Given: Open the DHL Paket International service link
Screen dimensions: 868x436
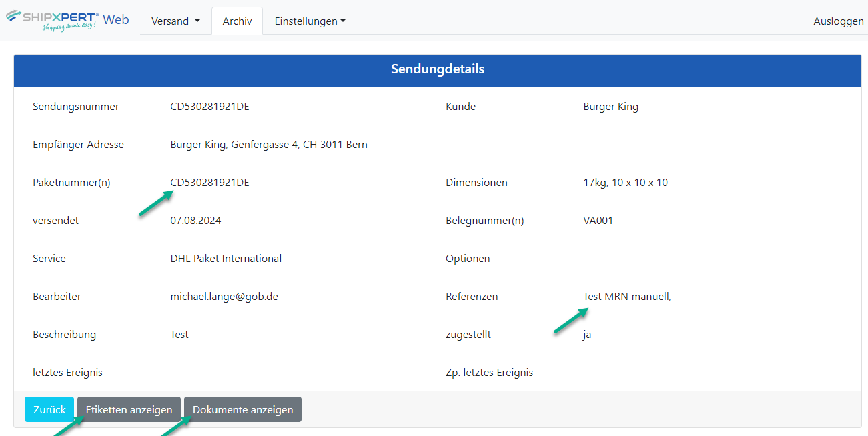Looking at the screenshot, I should 226,258.
